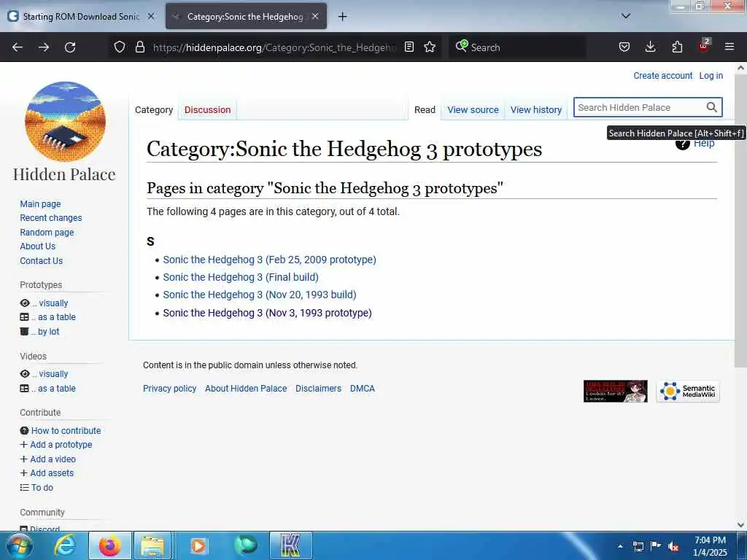The width and height of the screenshot is (747, 560).
Task: Switch to Starting ROM Download Sonic tab
Action: pyautogui.click(x=82, y=16)
